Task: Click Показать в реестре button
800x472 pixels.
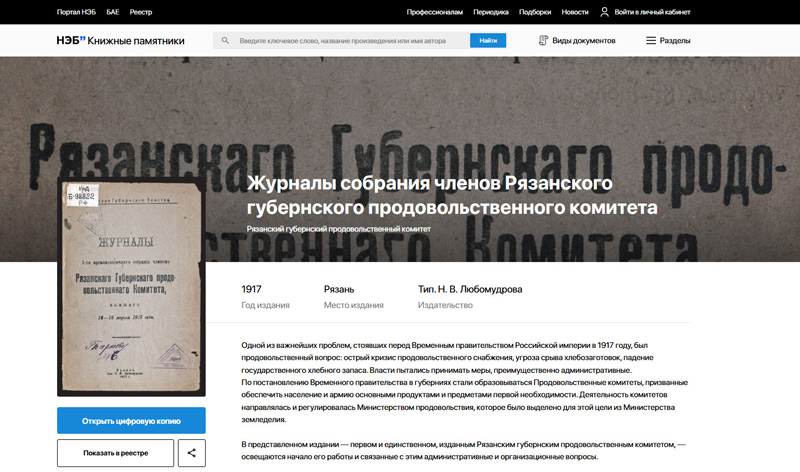Action: click(x=115, y=453)
